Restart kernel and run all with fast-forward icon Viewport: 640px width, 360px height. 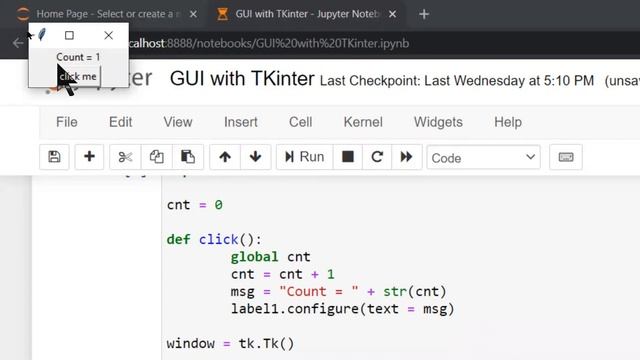click(x=406, y=157)
